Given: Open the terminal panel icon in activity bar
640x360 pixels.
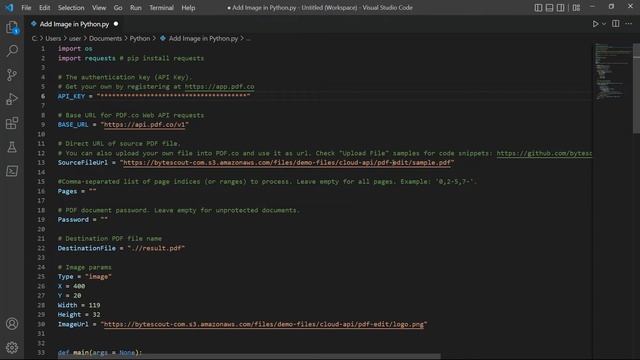Looking at the screenshot, I should 12,171.
